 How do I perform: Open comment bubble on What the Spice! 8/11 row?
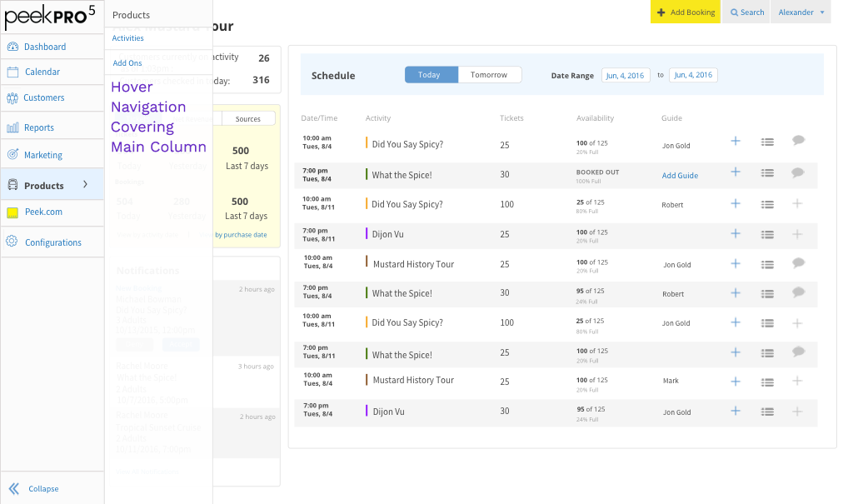coord(798,352)
